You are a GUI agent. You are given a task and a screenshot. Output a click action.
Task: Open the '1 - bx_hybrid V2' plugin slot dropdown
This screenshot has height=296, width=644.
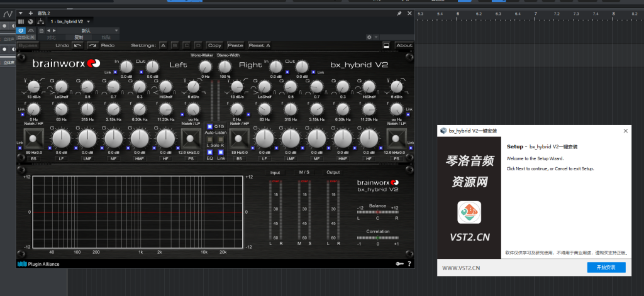click(70, 21)
